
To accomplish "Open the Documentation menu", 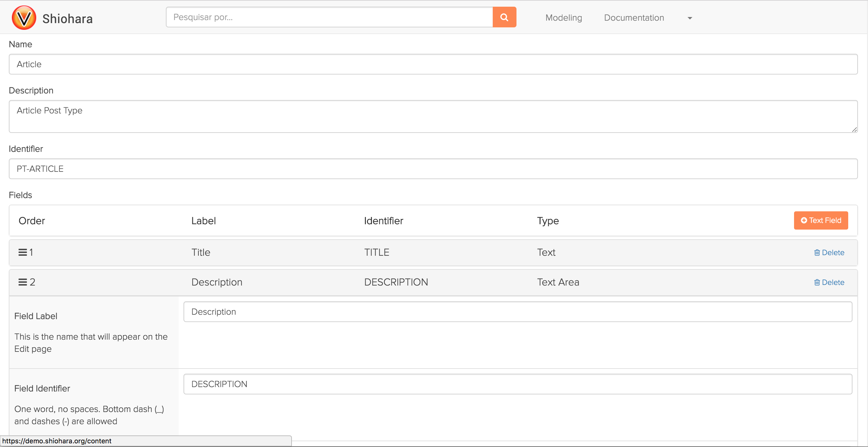I will pos(633,18).
